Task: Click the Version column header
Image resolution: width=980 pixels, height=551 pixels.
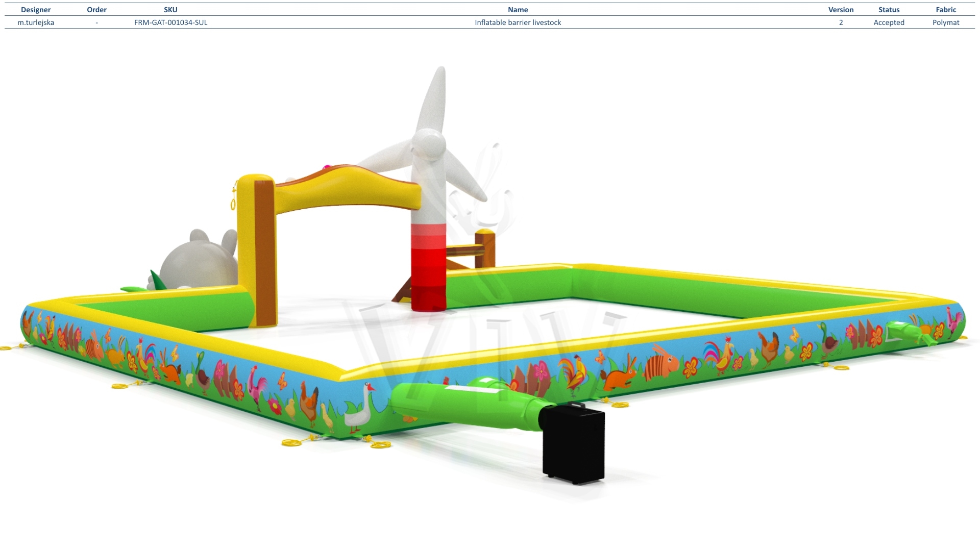Action: click(841, 10)
